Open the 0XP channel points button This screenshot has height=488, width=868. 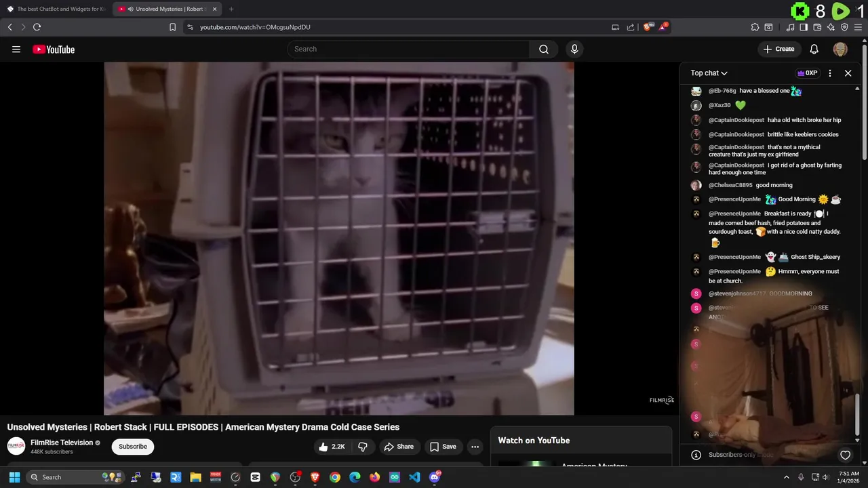807,73
